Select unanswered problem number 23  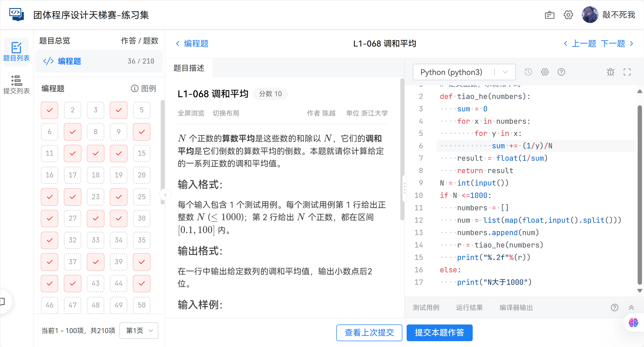click(96, 197)
